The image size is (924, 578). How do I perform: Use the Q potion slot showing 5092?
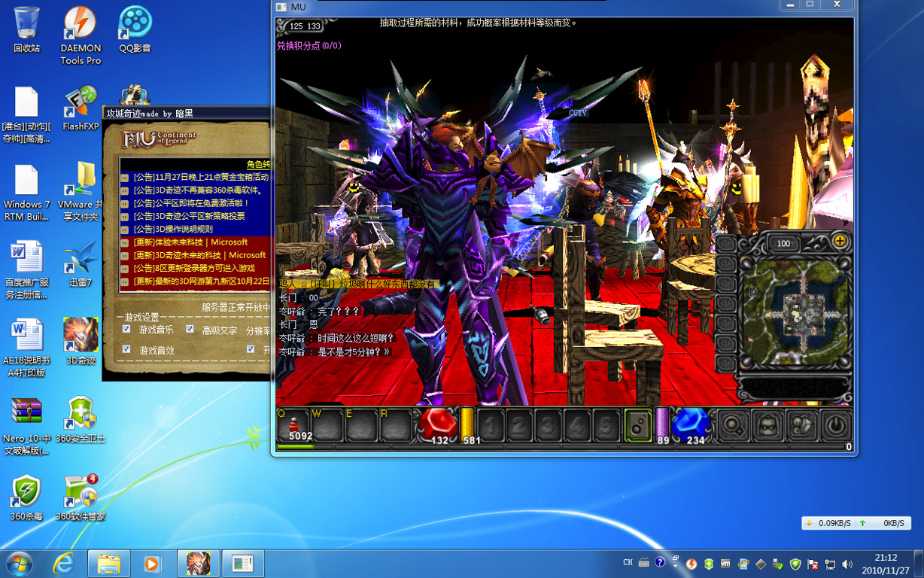[x=294, y=425]
